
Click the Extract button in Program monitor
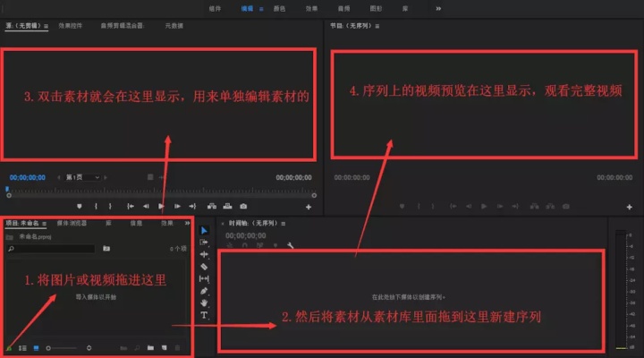[550, 207]
